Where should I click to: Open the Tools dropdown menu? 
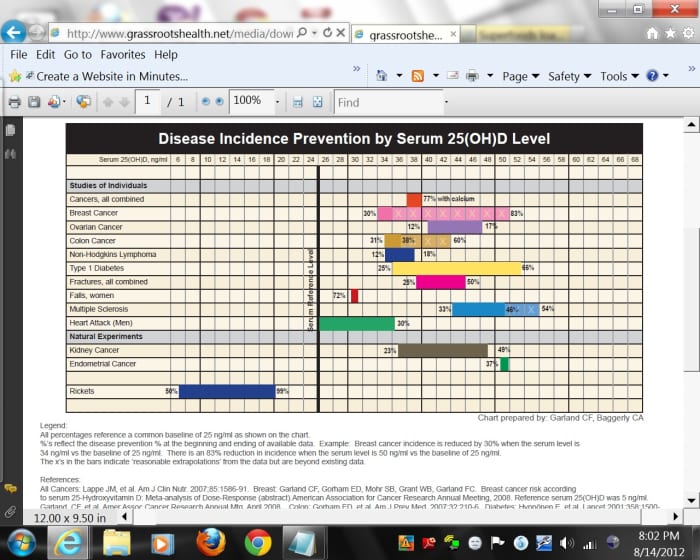tap(619, 76)
